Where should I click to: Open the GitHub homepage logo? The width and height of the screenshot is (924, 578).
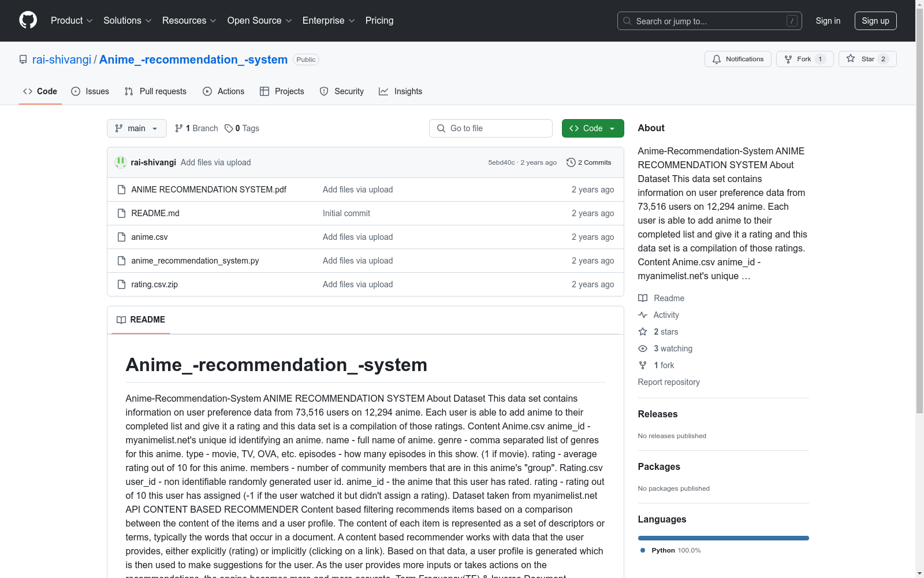[28, 20]
